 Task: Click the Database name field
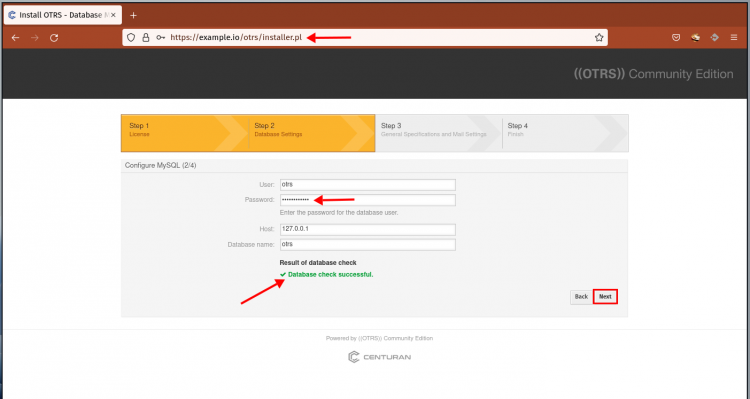[367, 244]
